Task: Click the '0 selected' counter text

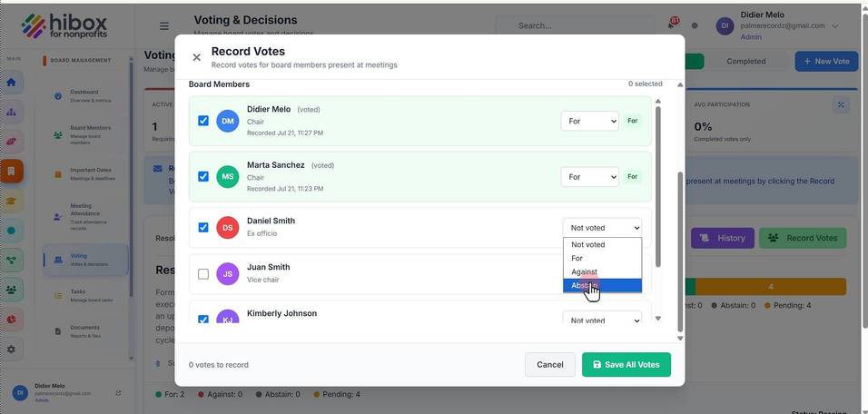Action: coord(645,84)
